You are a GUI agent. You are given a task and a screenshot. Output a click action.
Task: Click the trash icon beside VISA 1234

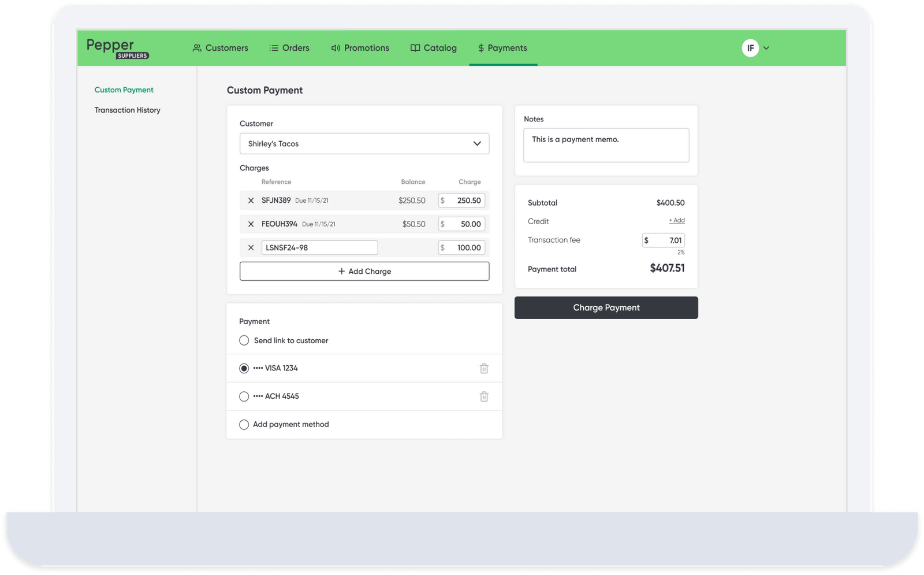[484, 368]
